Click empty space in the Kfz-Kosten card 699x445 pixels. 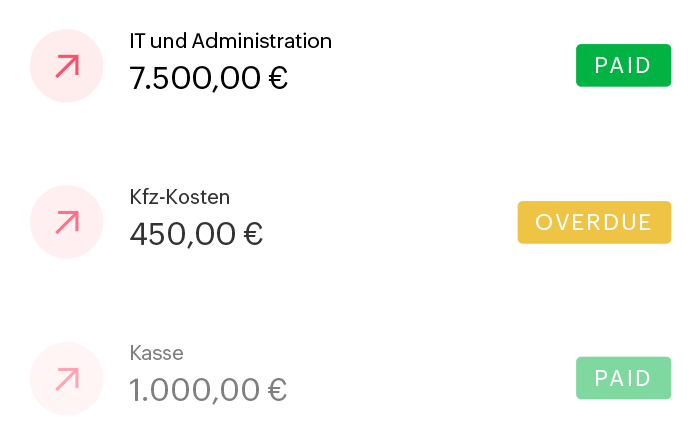coord(400,222)
